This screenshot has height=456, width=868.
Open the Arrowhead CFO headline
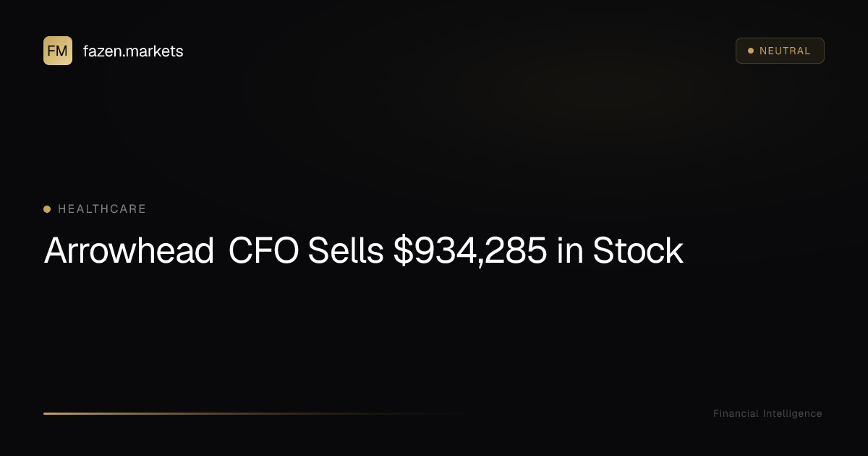pyautogui.click(x=363, y=251)
